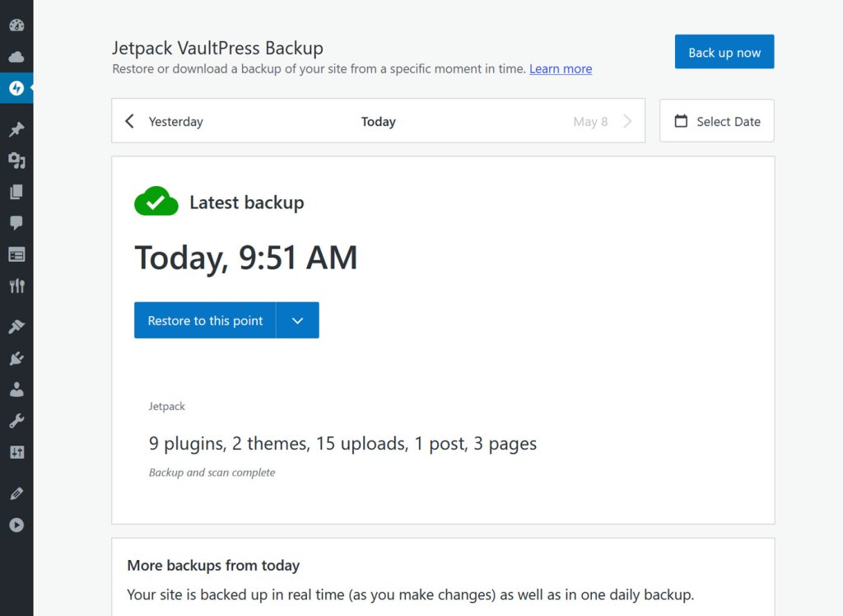Open Users via the person icon

[x=16, y=390]
